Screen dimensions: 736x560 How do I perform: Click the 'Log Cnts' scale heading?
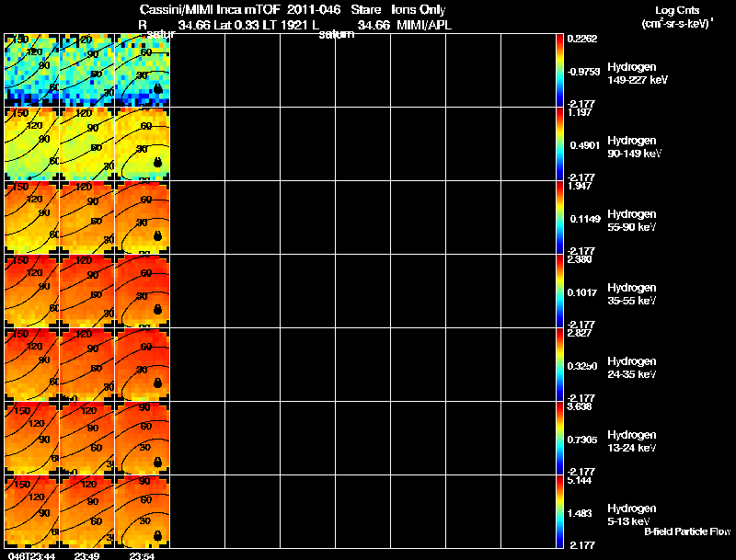(x=677, y=10)
